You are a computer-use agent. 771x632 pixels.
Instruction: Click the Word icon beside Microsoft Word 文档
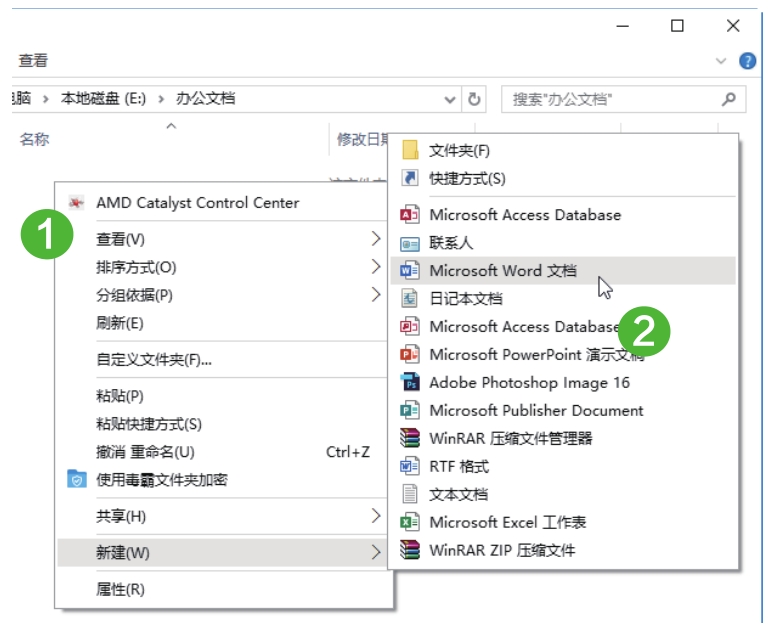[x=410, y=271]
